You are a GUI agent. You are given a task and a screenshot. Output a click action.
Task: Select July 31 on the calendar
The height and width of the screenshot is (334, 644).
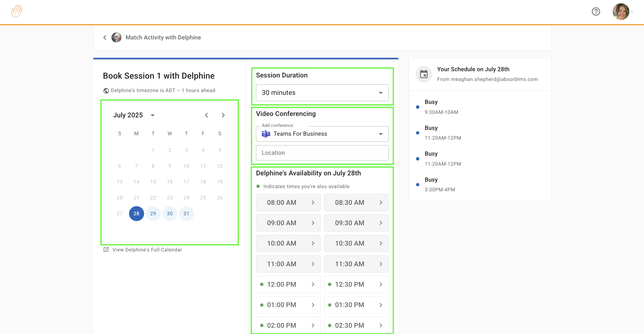(x=186, y=214)
